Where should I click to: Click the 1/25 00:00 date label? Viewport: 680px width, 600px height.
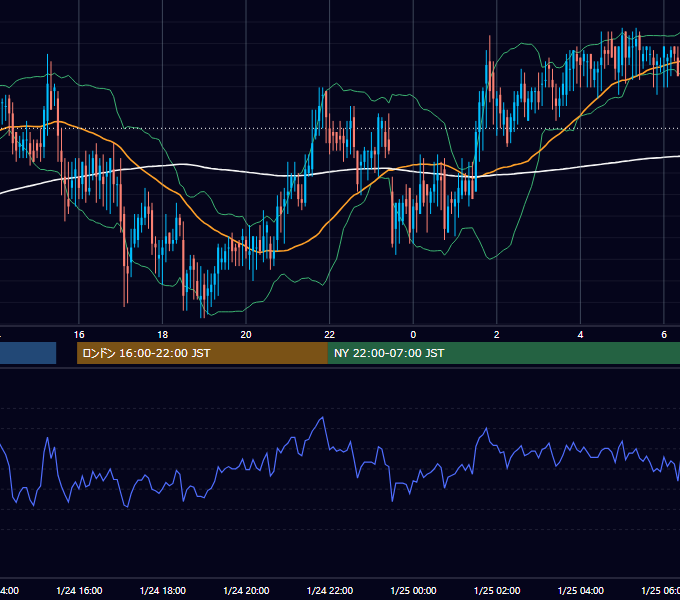[413, 590]
